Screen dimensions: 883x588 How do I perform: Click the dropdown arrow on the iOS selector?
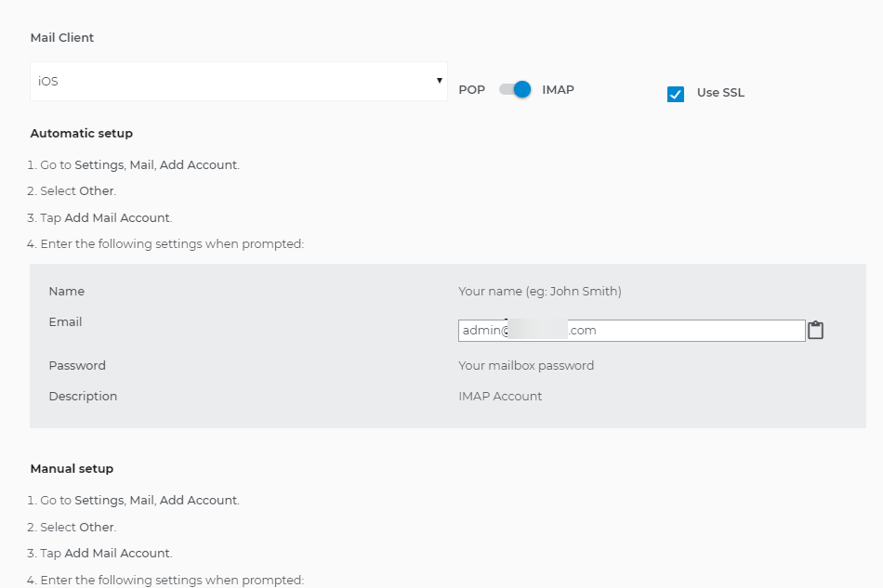(x=440, y=81)
